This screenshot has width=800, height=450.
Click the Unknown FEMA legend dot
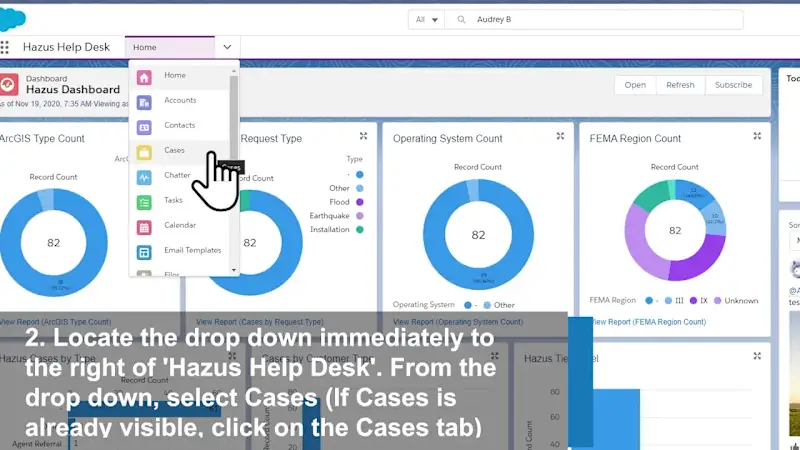717,301
